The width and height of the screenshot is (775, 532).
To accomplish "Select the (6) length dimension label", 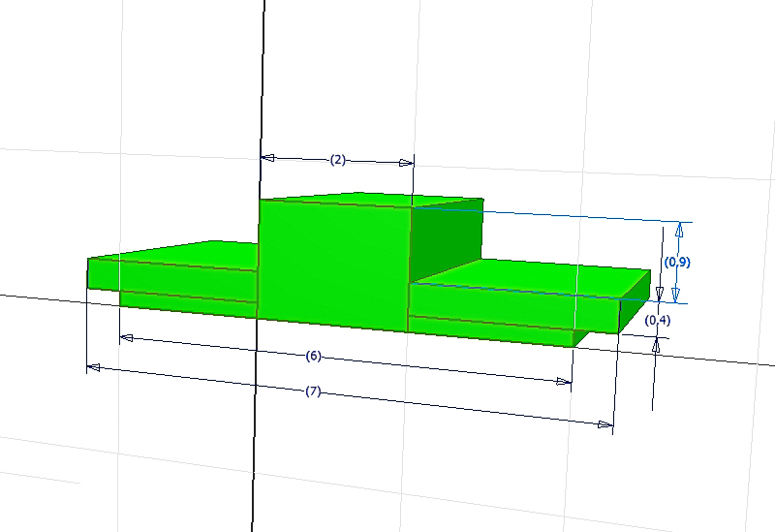I will (x=313, y=356).
